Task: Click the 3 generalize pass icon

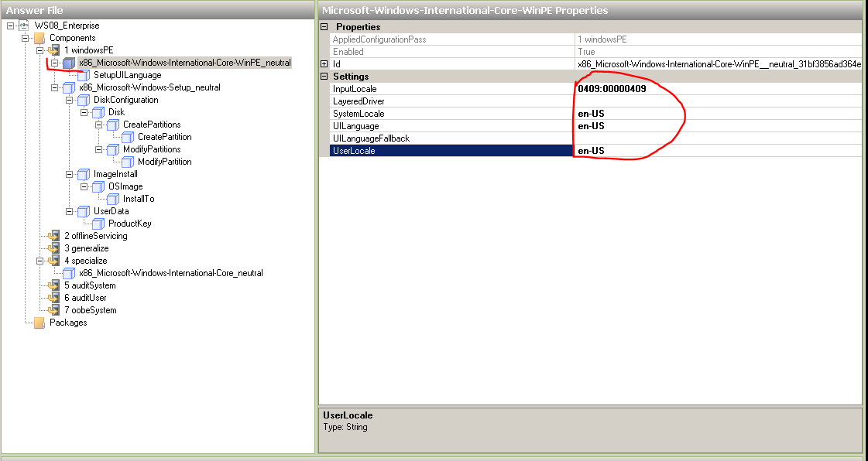Action: pyautogui.click(x=53, y=249)
